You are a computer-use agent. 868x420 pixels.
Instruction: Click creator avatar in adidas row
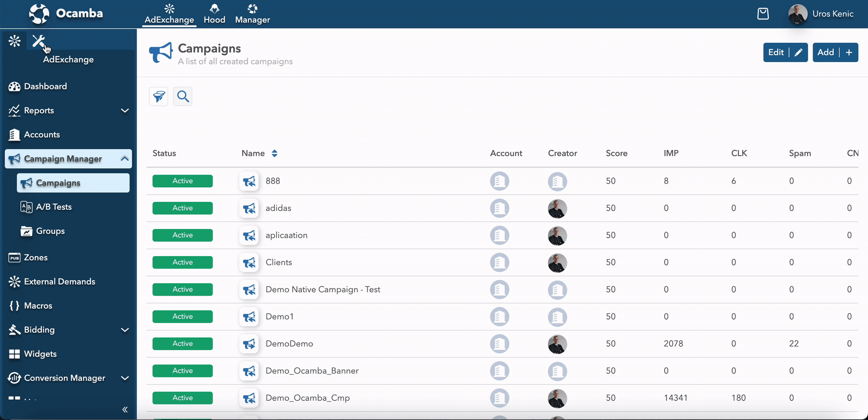coord(557,209)
